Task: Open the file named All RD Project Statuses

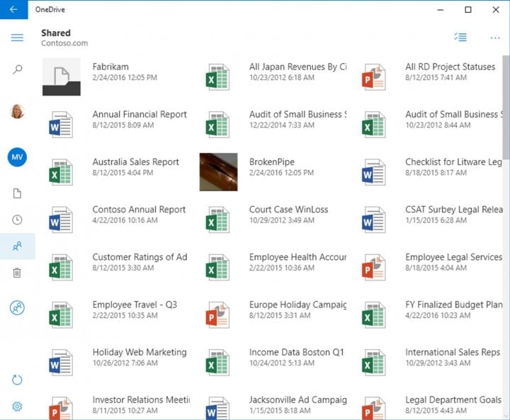Action: tap(450, 67)
